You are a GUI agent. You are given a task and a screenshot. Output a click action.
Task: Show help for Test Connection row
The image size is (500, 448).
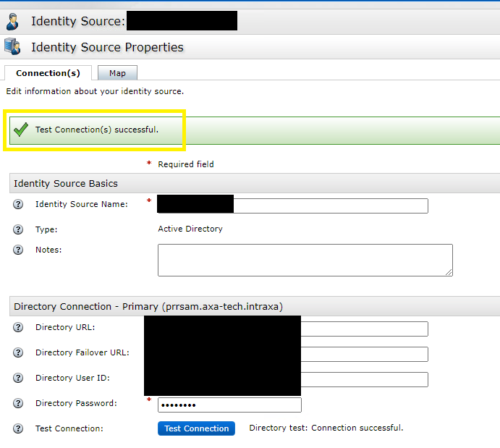[x=19, y=428]
